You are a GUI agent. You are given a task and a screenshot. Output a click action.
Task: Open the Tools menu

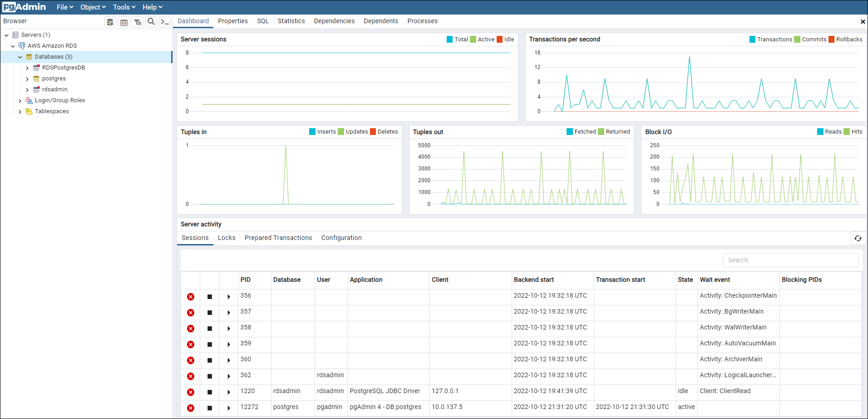(124, 7)
